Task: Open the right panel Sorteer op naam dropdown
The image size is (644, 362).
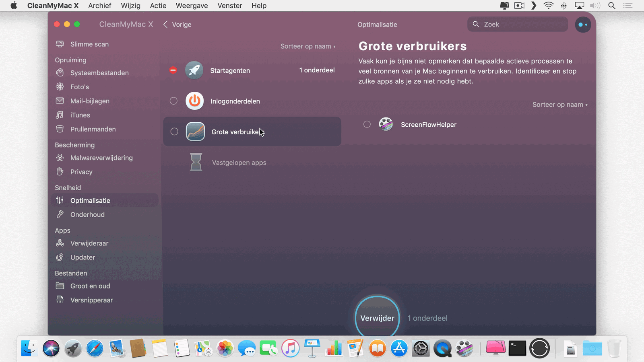Action: click(560, 105)
